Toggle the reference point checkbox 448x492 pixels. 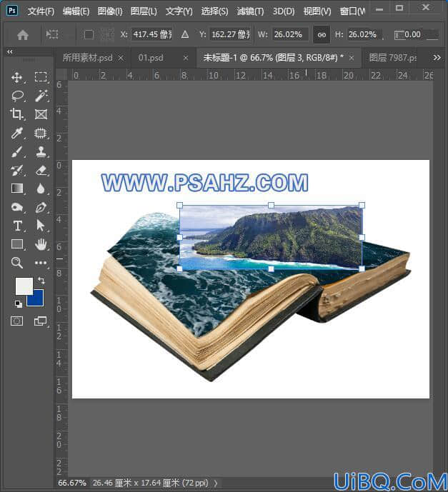(x=89, y=34)
